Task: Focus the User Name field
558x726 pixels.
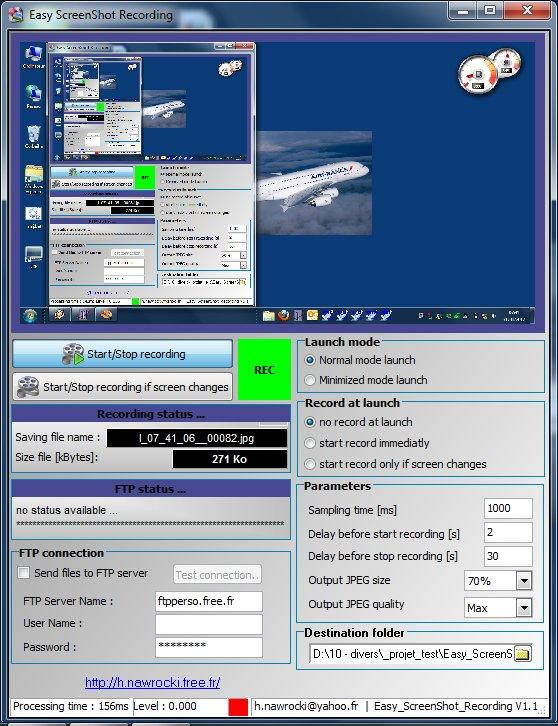Action: 209,624
